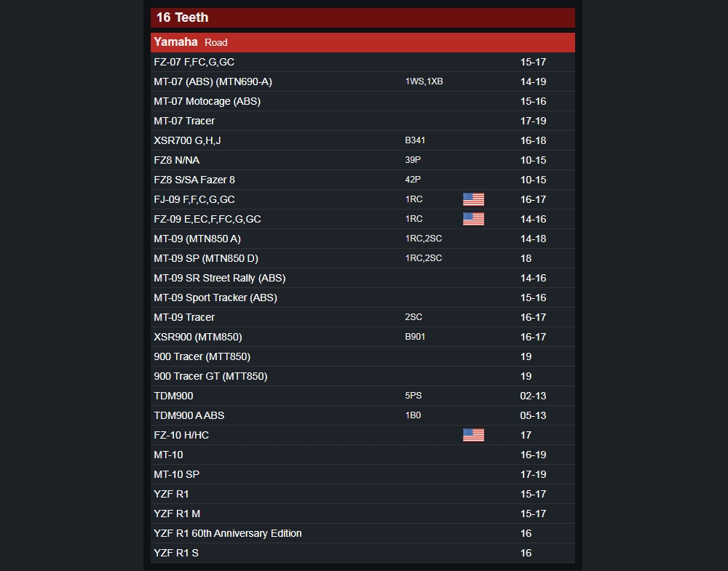Image resolution: width=728 pixels, height=571 pixels.
Task: Click the Yamaha Road section header
Action: (x=363, y=42)
